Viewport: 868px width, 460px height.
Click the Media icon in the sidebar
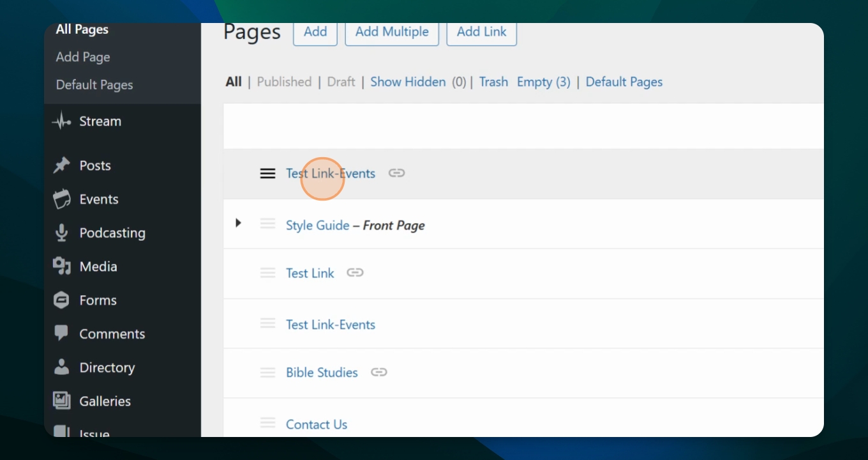point(61,266)
